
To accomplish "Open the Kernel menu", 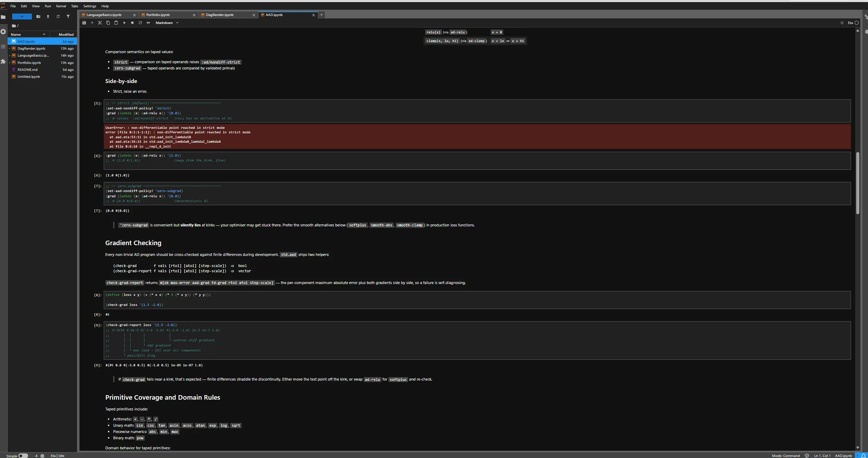I will coord(61,6).
